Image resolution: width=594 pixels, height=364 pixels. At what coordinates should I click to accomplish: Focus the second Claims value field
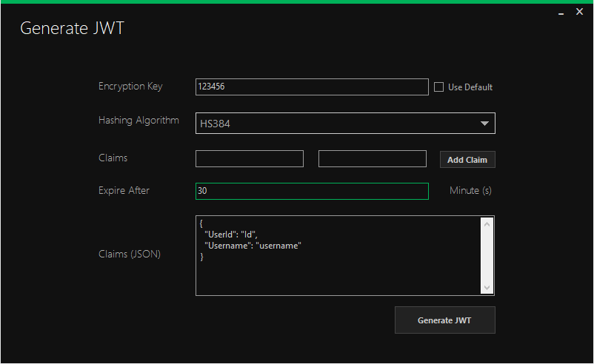[373, 159]
